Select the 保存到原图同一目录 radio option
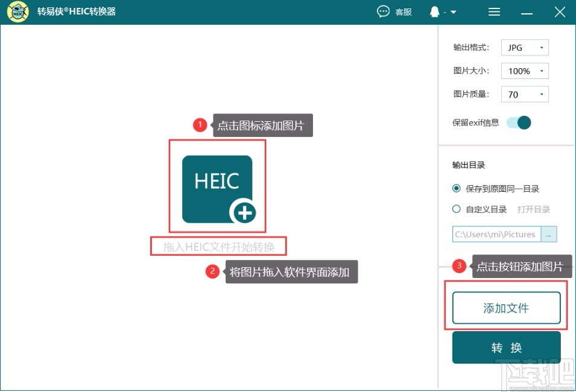The height and width of the screenshot is (392, 576). (x=457, y=188)
